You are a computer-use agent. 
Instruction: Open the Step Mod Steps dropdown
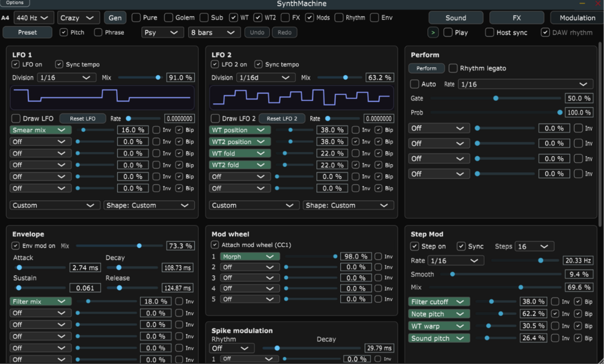[534, 246]
